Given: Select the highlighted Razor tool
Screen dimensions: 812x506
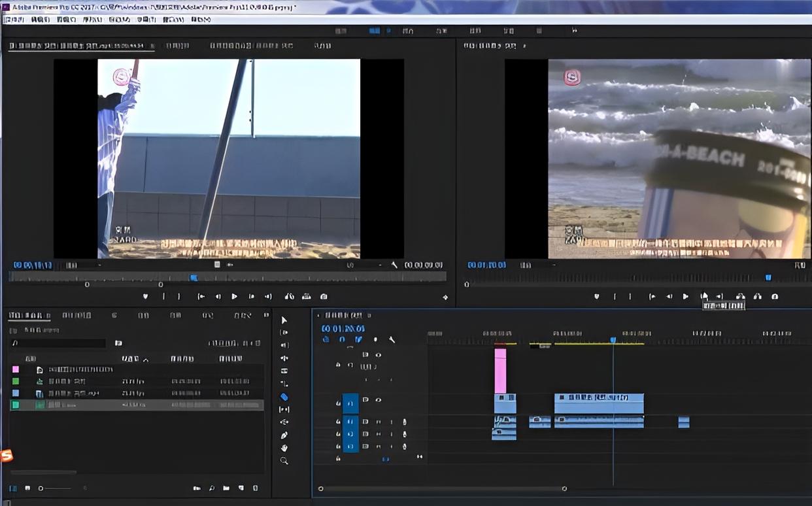Looking at the screenshot, I should click(x=284, y=397).
